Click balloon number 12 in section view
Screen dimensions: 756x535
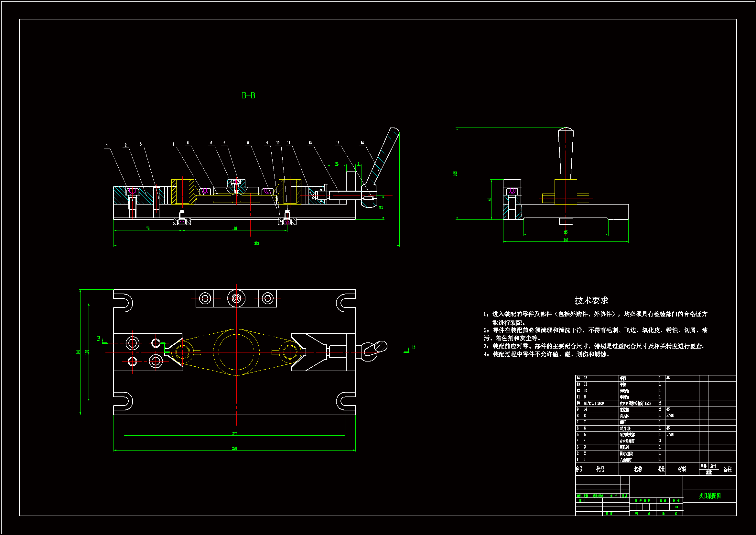[310, 143]
